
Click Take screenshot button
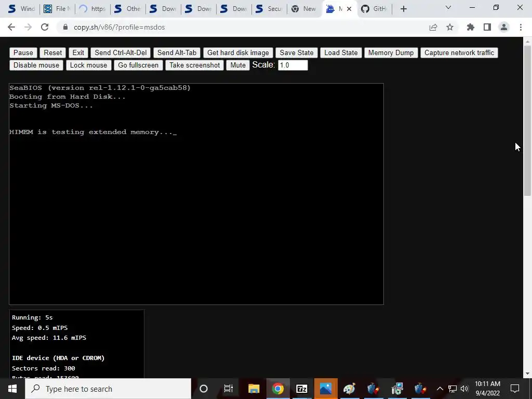pos(194,65)
